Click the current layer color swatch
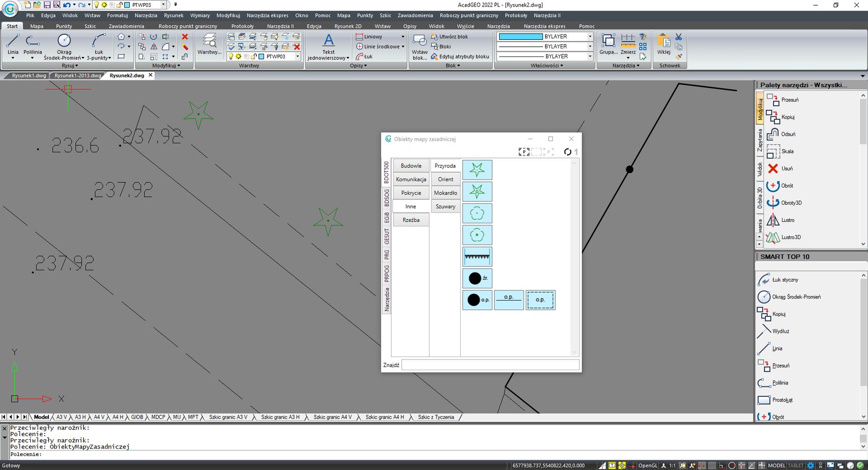 [x=261, y=56]
